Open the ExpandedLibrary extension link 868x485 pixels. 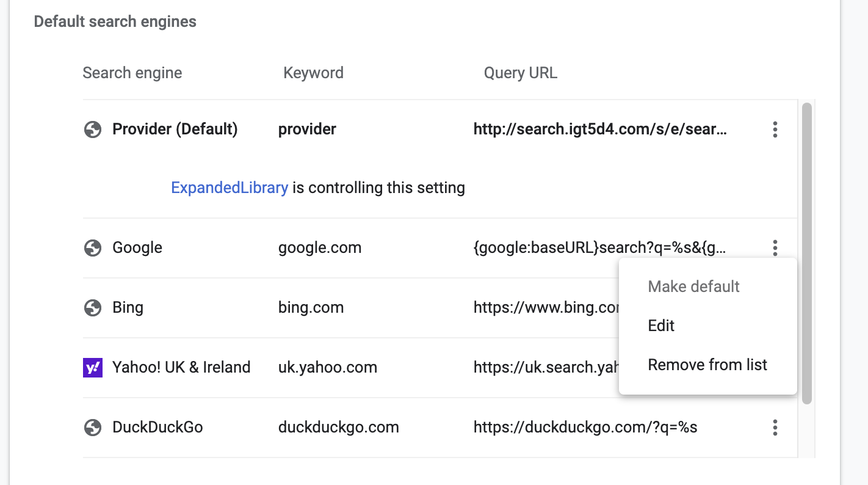point(230,188)
